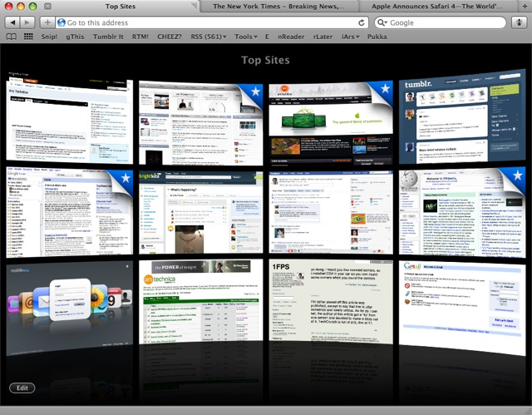532x415 pixels.
Task: Click the globe icon in address field
Action: [x=62, y=22]
